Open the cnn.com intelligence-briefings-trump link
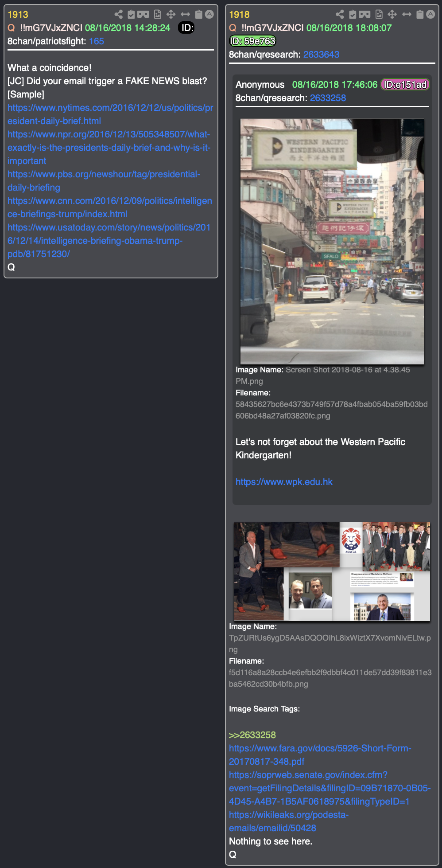442x868 pixels. click(x=110, y=207)
